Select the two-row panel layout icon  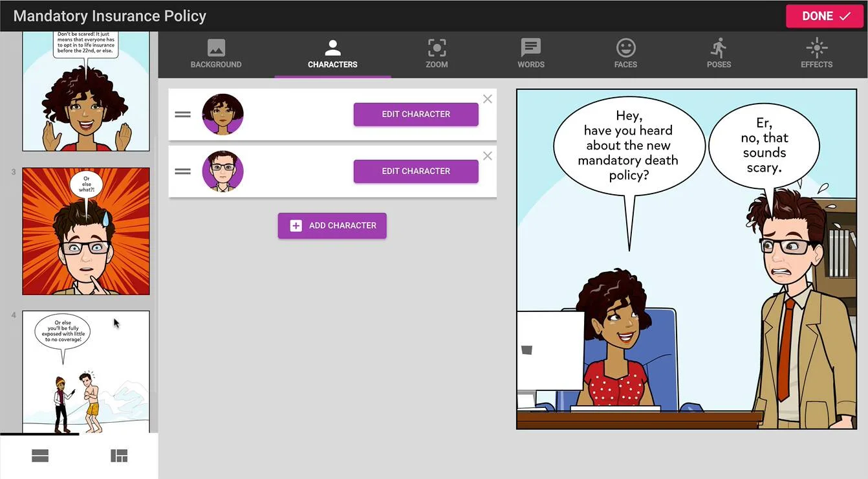(x=40, y=456)
